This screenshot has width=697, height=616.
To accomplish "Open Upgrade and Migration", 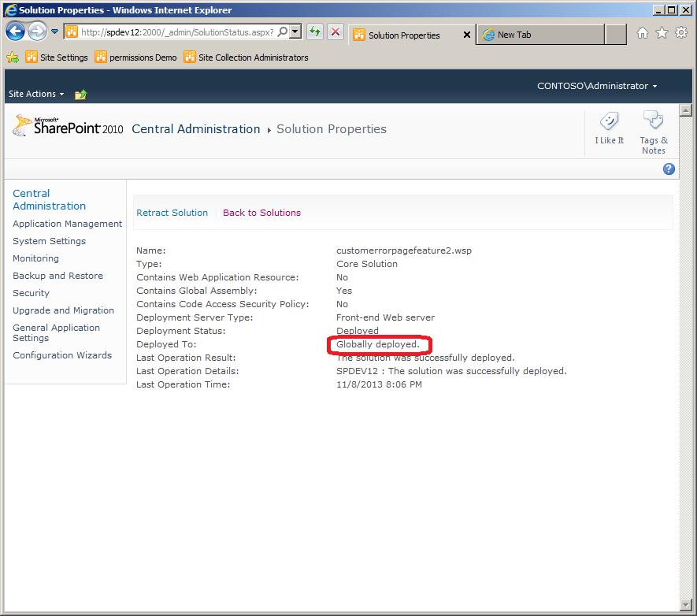I will click(64, 310).
